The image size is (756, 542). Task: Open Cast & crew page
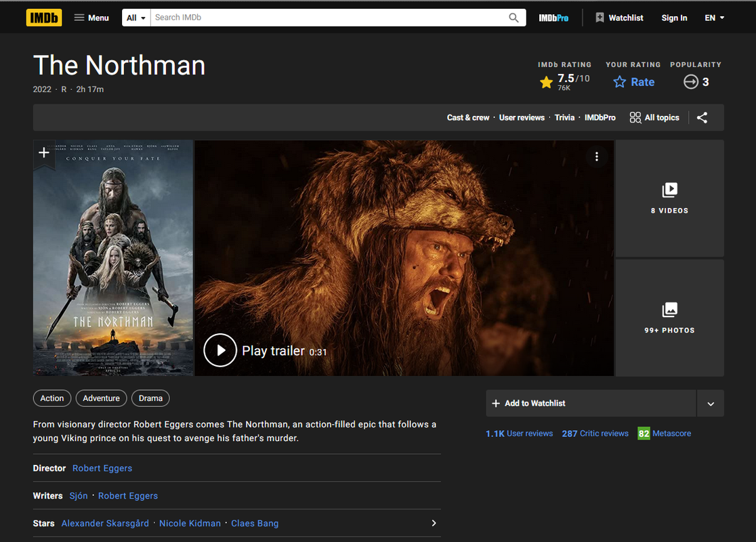467,118
